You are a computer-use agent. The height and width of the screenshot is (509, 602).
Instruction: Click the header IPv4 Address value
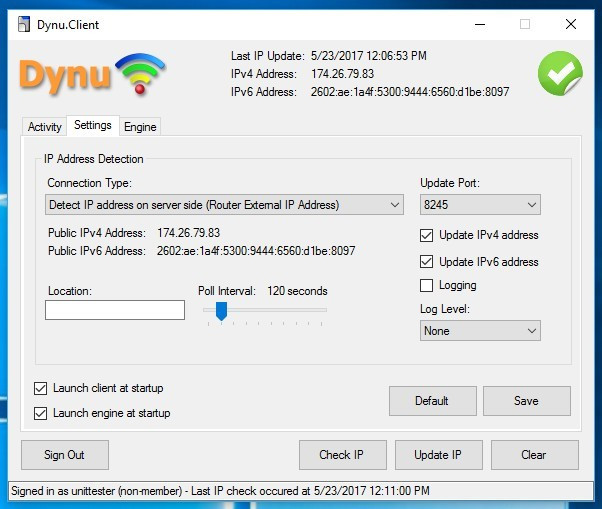pyautogui.click(x=342, y=74)
